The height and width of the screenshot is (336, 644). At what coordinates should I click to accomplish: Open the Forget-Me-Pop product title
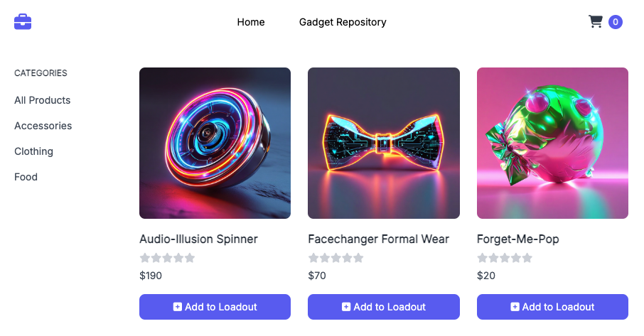tap(518, 239)
